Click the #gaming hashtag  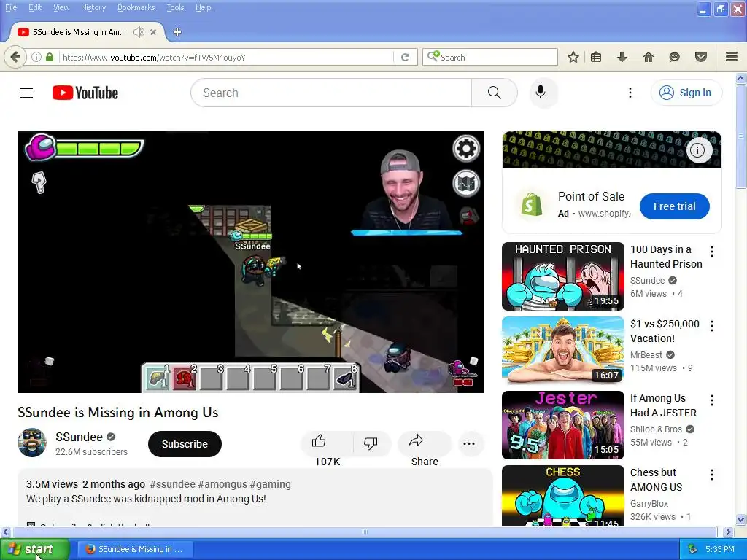point(270,484)
